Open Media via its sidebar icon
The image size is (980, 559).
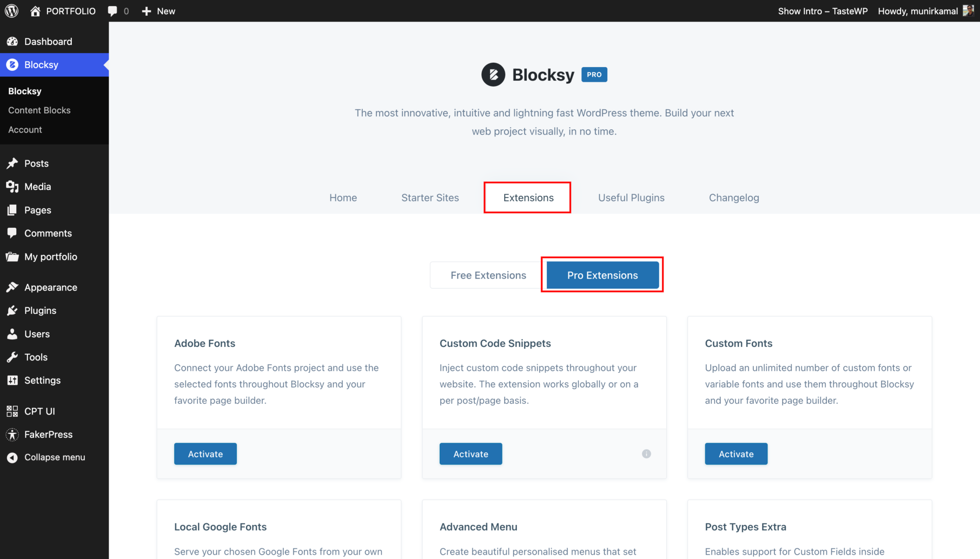12,186
